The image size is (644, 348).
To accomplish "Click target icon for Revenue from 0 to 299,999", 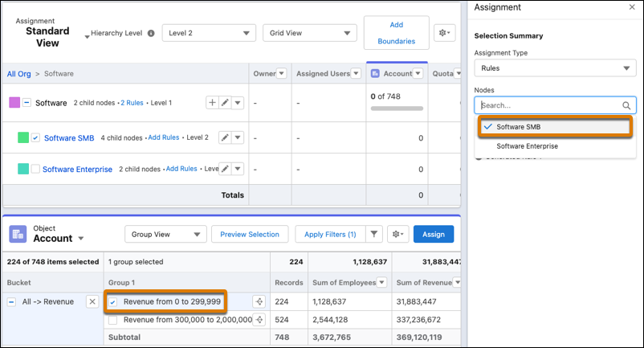I will point(259,301).
